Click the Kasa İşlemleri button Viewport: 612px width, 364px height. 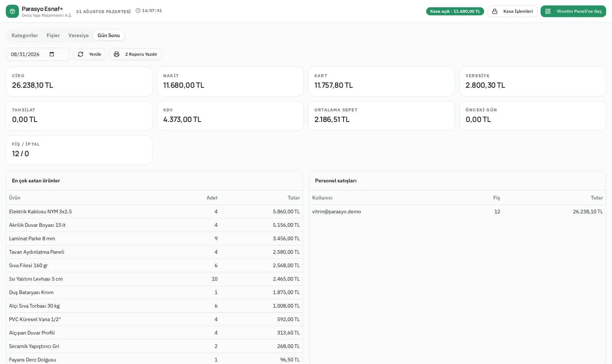pyautogui.click(x=512, y=11)
